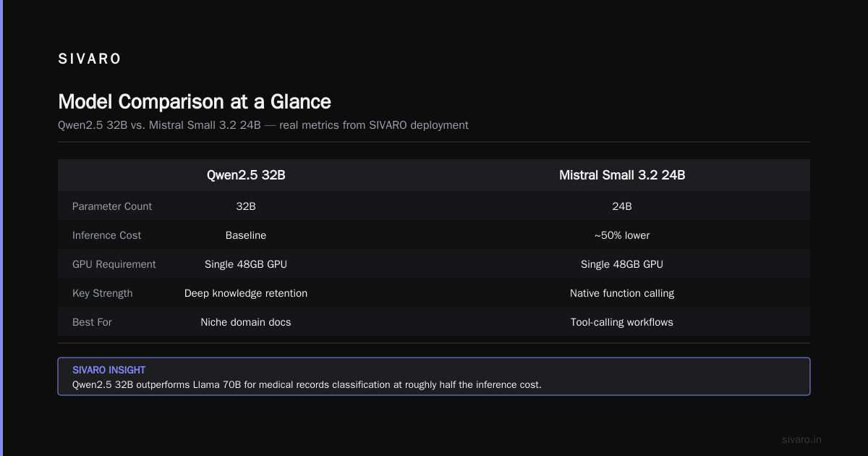The image size is (868, 456).
Task: Click the insight sentence about Llama 70B
Action: tap(307, 384)
